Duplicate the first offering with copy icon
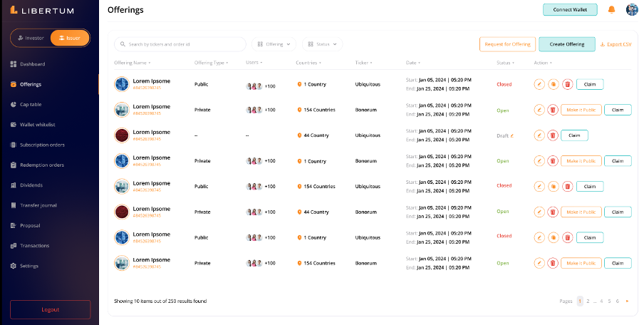The width and height of the screenshot is (644, 325). point(553,84)
